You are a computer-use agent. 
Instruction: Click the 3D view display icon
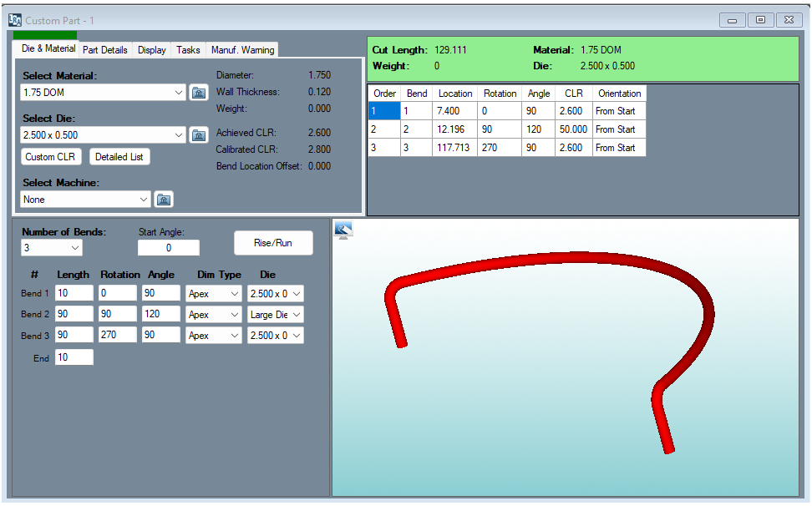[343, 230]
